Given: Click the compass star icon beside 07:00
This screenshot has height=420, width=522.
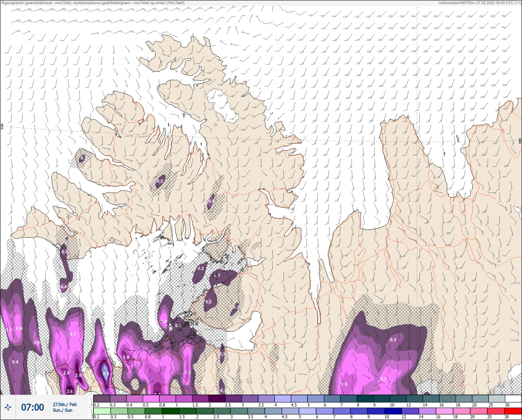Looking at the screenshot, I should pos(8,407).
